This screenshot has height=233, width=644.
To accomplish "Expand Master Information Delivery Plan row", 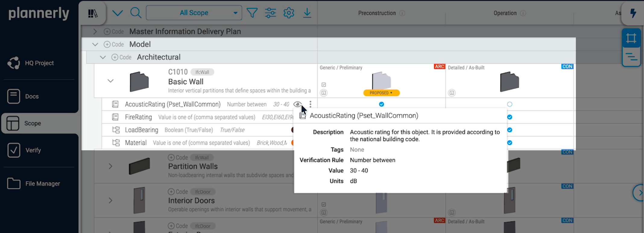I will click(95, 31).
